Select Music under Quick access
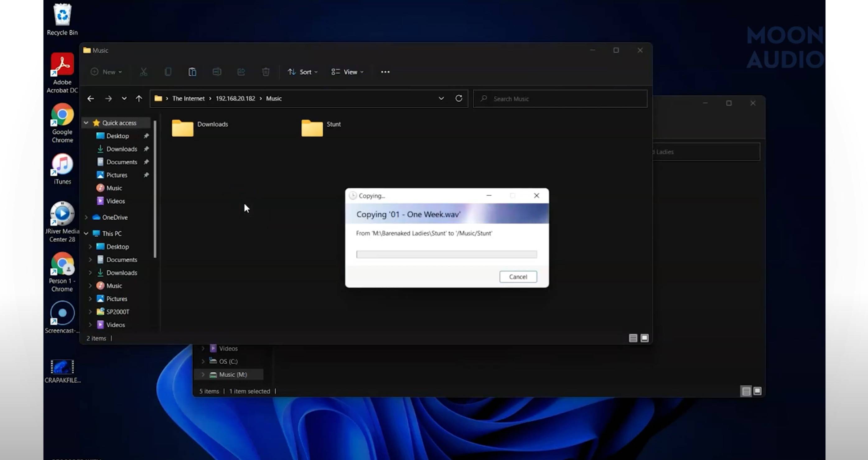The width and height of the screenshot is (868, 460). click(114, 188)
